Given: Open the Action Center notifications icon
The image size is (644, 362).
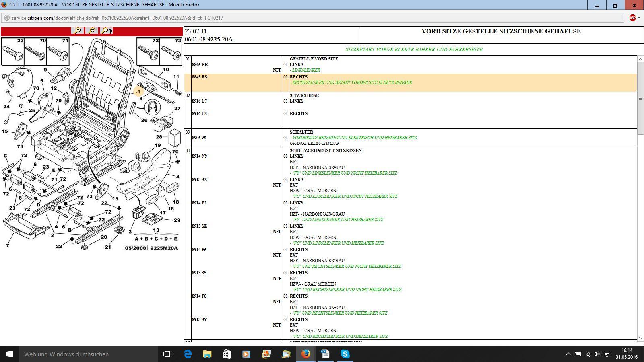Looking at the screenshot, I should (607, 354).
